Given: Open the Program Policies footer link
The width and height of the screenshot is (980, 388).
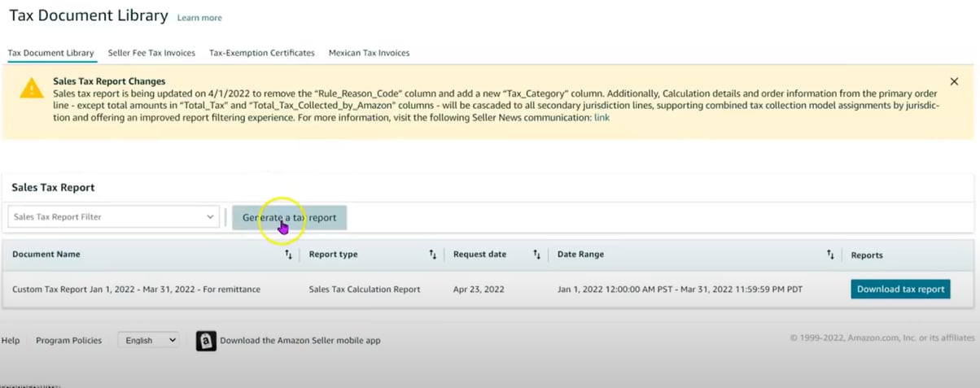Looking at the screenshot, I should 69,341.
